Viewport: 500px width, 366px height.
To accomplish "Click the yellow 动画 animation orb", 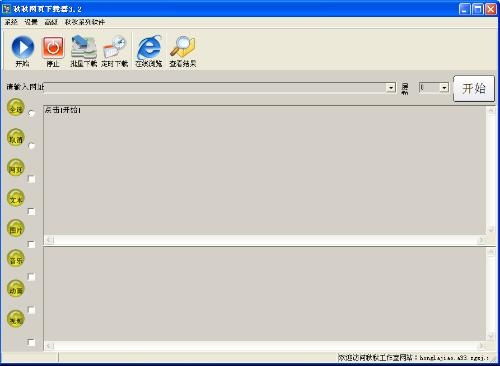I will [16, 289].
